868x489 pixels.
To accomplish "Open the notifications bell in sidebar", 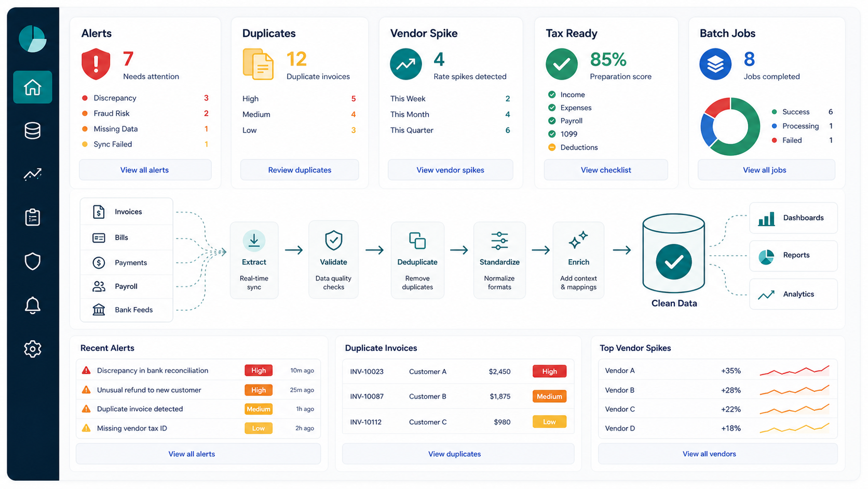I will pyautogui.click(x=32, y=305).
